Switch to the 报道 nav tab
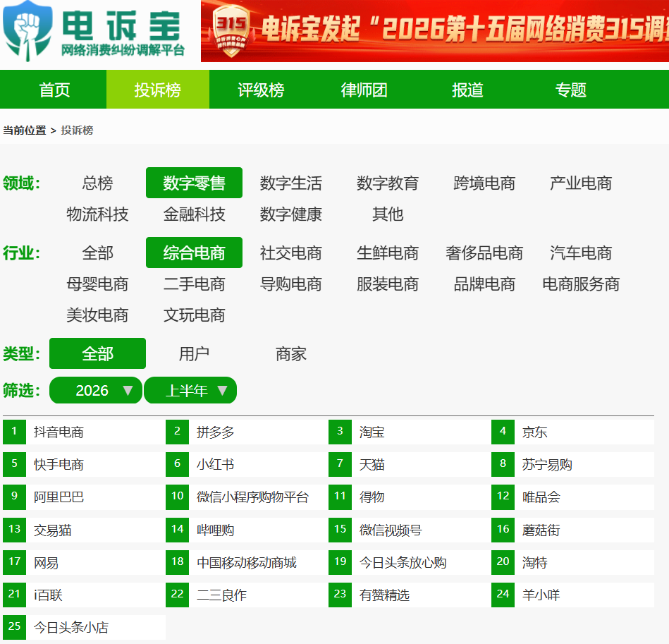Image resolution: width=669 pixels, height=644 pixels. 467,90
